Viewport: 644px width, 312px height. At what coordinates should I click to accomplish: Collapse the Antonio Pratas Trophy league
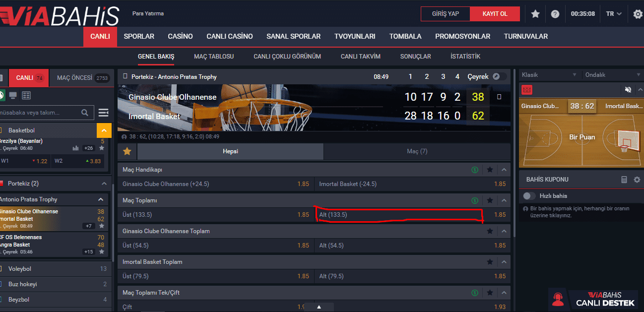101,199
